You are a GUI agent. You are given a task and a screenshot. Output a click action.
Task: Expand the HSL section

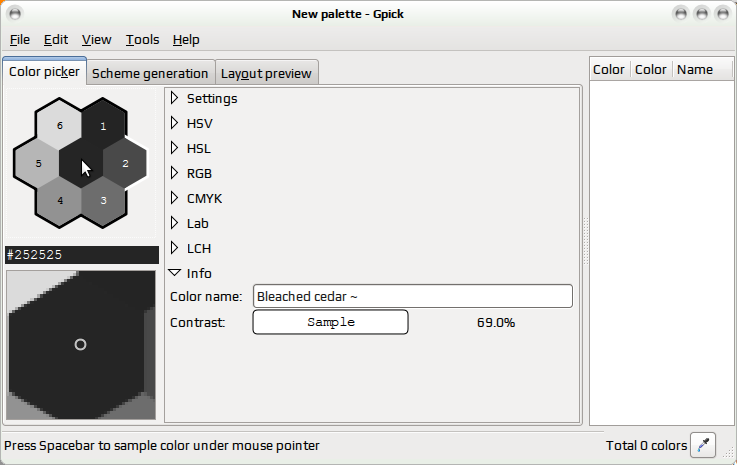pyautogui.click(x=175, y=148)
